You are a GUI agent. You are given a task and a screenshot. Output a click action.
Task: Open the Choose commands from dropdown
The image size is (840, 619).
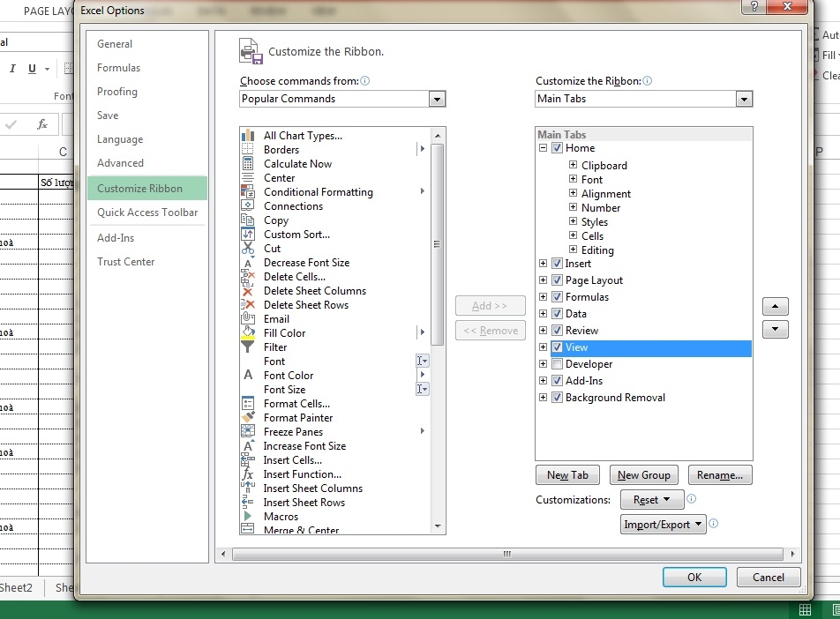coord(437,99)
